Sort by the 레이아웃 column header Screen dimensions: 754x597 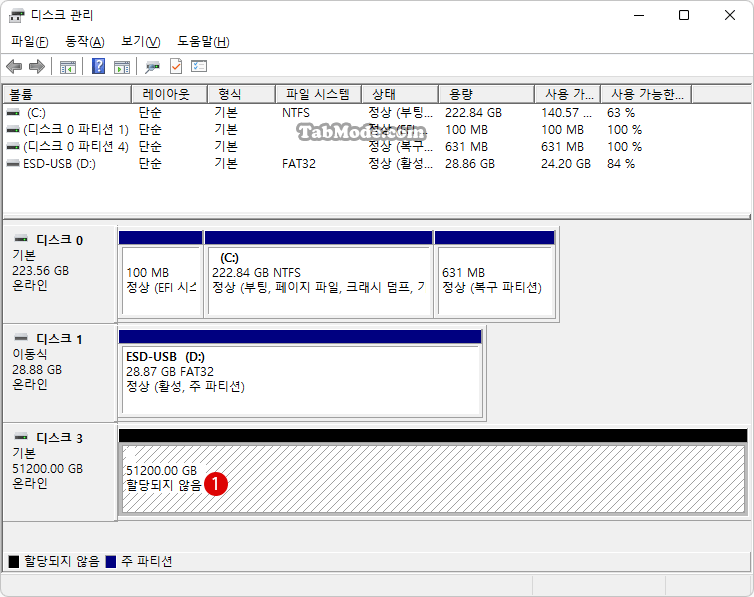tap(169, 94)
